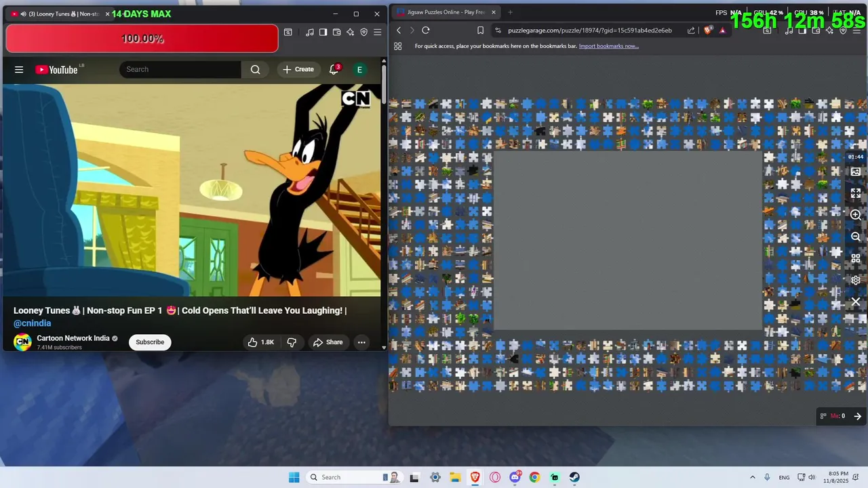The image size is (868, 488).
Task: Click the arrow beside the Me score
Action: (857, 416)
